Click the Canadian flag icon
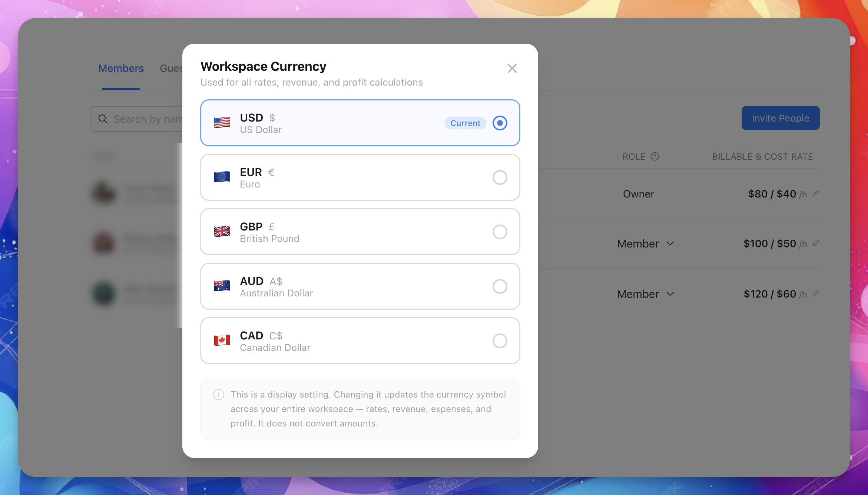868x495 pixels. click(x=222, y=340)
